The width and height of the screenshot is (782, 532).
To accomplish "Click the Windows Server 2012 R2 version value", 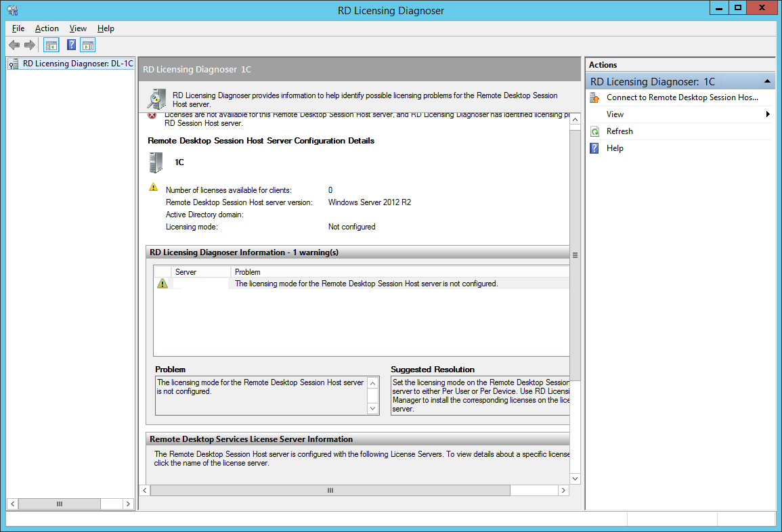I will coord(370,202).
